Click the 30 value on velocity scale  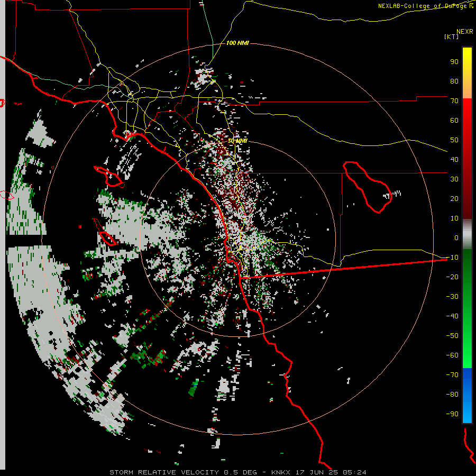click(454, 179)
